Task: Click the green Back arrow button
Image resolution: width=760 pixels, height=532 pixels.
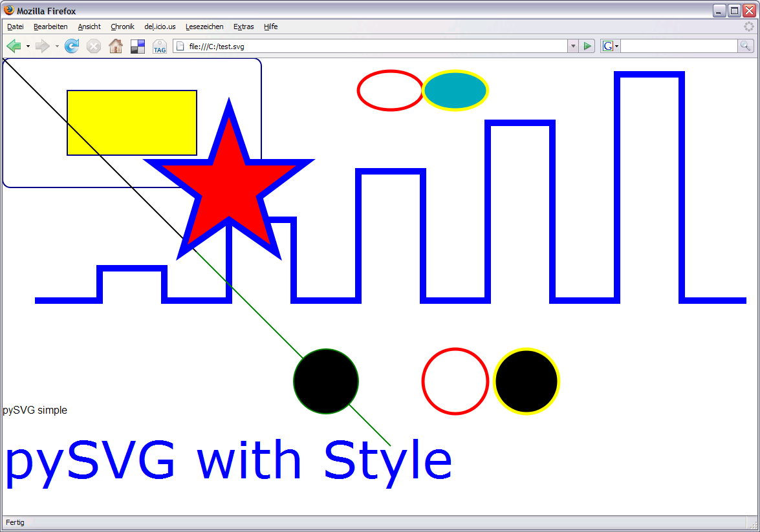Action: pos(14,46)
